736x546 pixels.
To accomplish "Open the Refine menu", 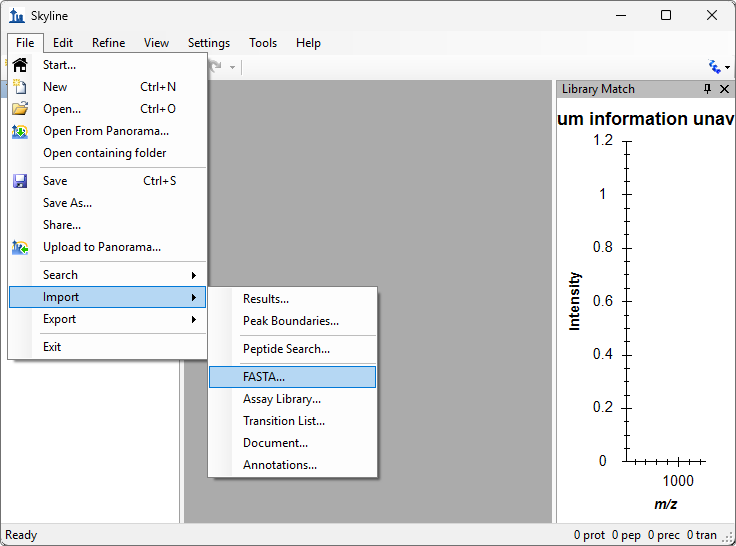I will pyautogui.click(x=108, y=43).
